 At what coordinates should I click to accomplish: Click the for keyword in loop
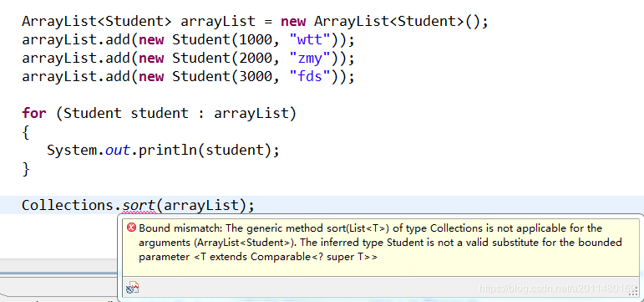click(x=33, y=113)
